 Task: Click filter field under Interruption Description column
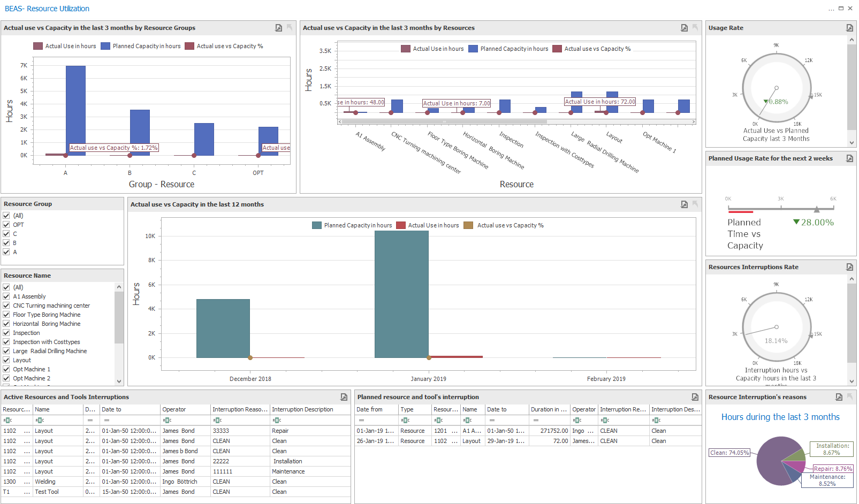tap(309, 420)
